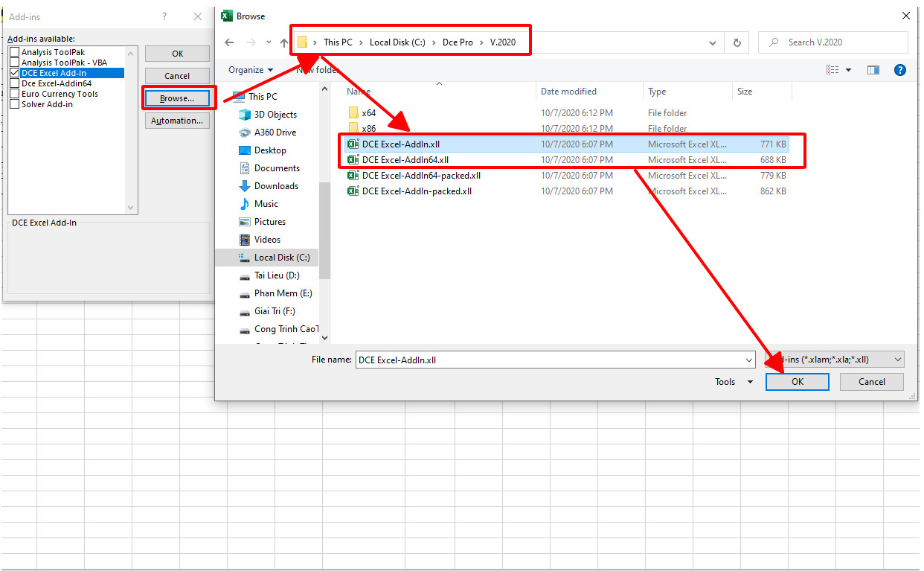This screenshot has width=924, height=571.
Task: Click scroll down arrow in add-ins list
Action: tap(132, 208)
